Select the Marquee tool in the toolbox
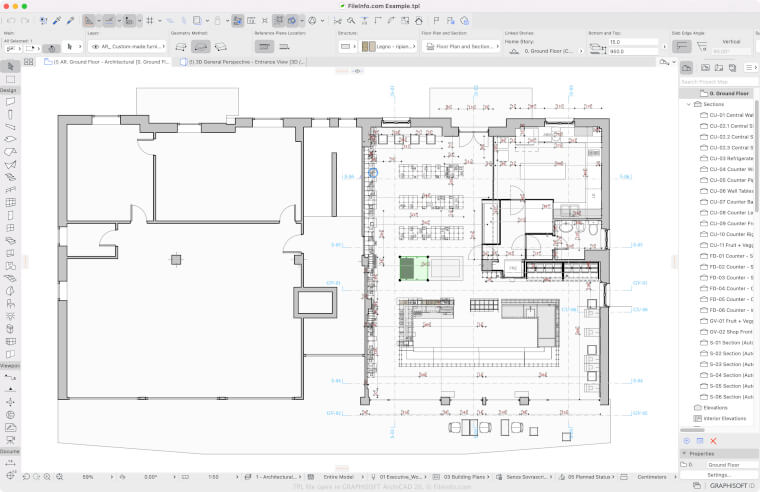760x492 pixels. point(10,79)
